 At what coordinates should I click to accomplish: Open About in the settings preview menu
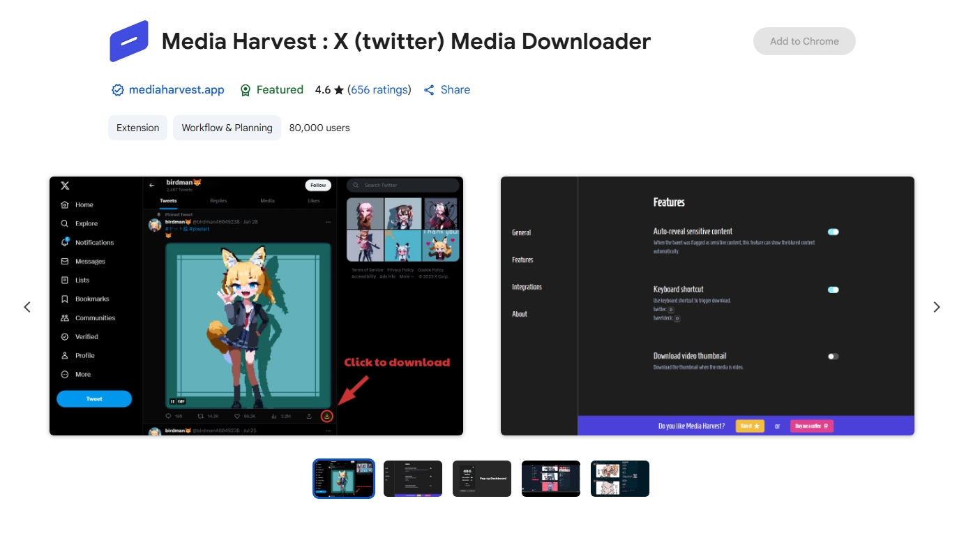coord(520,314)
